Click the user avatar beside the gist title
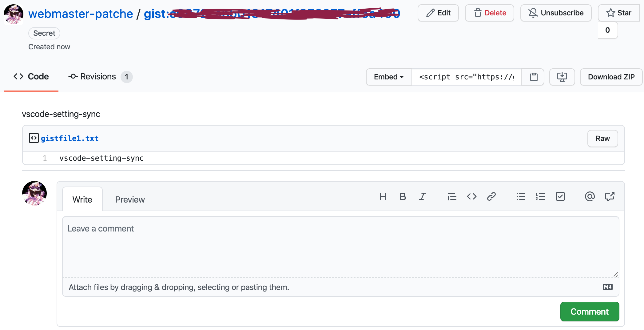This screenshot has height=330, width=644. pos(13,14)
